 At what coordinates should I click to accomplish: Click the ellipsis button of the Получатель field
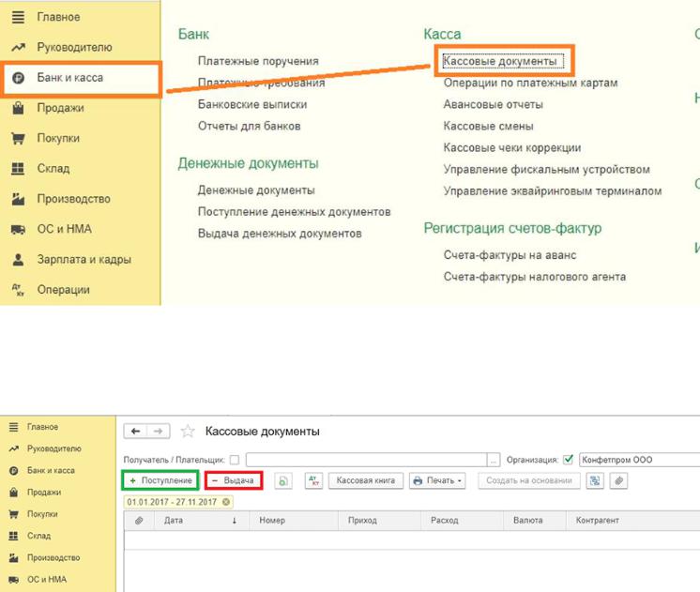[494, 460]
